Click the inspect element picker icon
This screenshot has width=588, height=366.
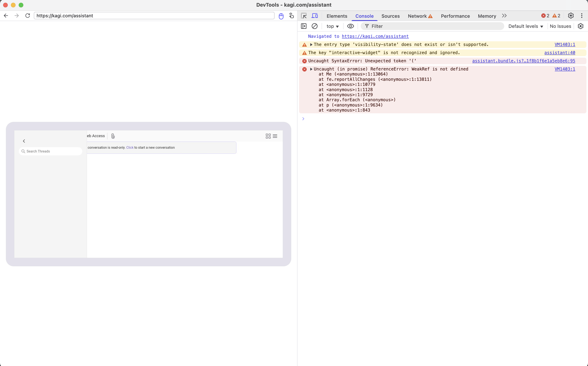(304, 16)
